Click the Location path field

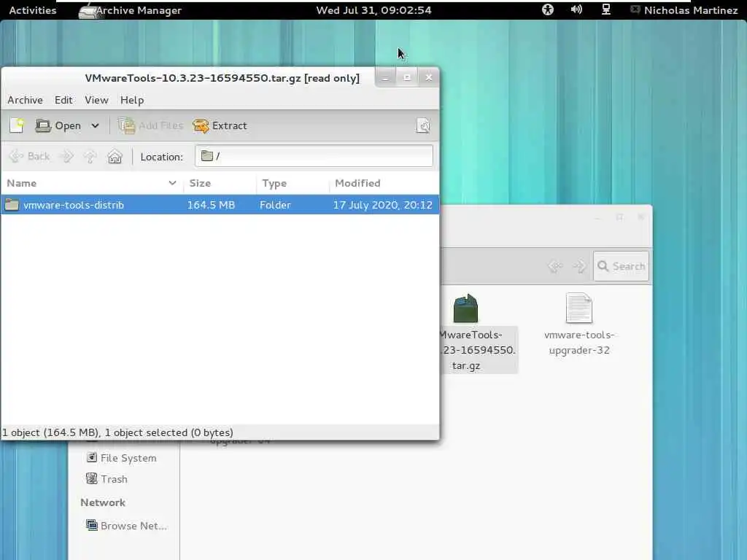point(314,156)
